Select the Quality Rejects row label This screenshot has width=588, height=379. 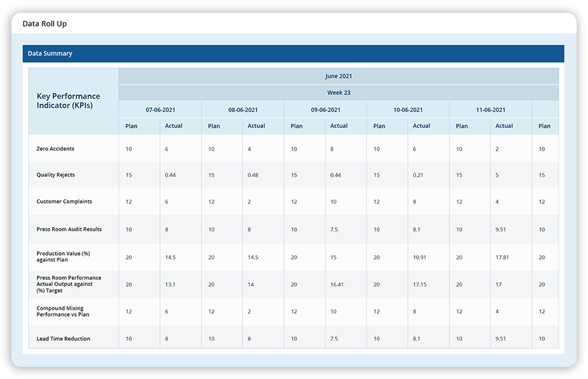pyautogui.click(x=56, y=175)
